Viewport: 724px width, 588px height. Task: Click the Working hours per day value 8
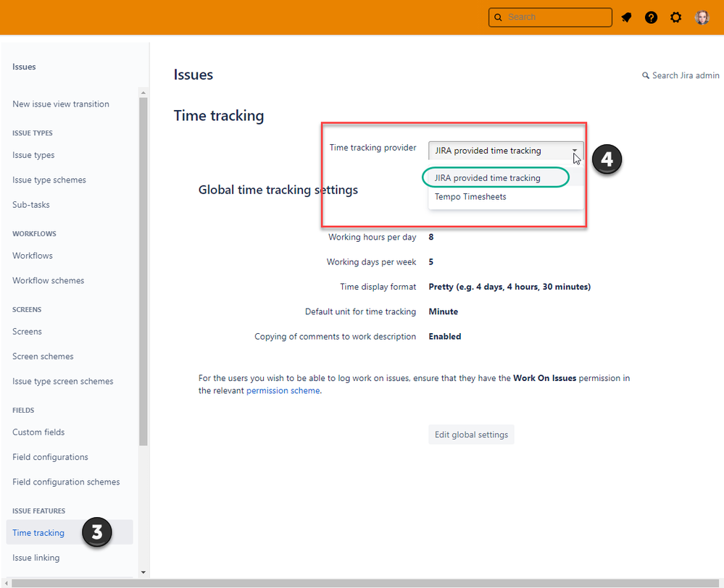(430, 238)
